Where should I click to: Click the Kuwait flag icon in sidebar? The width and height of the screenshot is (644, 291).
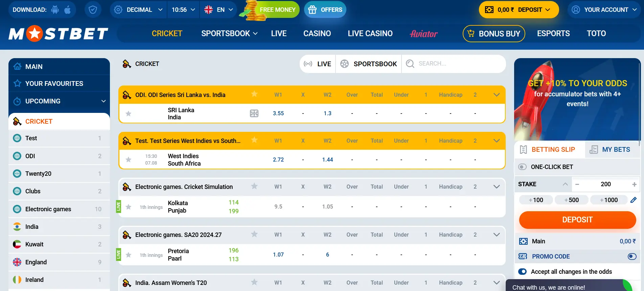tap(17, 244)
